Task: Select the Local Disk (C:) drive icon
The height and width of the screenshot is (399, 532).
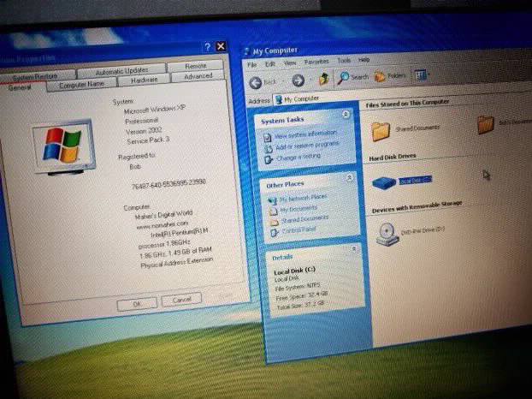Action: 384,182
